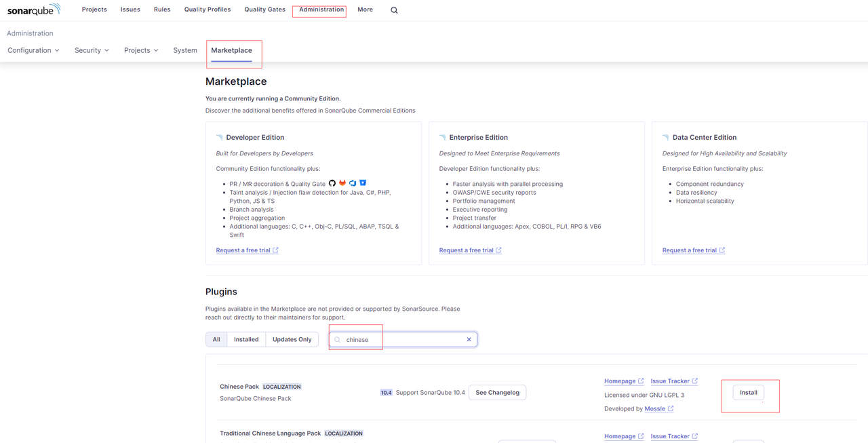
Task: Click external link icon beside Chinese Pack Homepage
Action: coord(641,381)
